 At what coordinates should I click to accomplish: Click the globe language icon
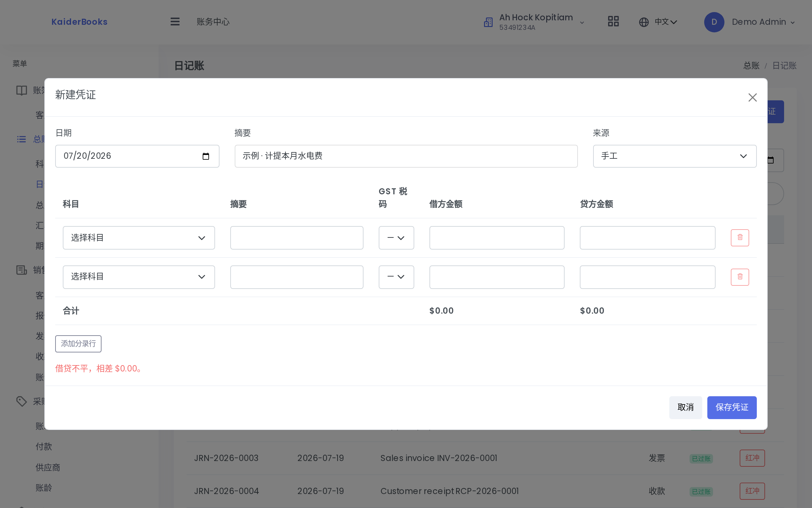tap(644, 22)
